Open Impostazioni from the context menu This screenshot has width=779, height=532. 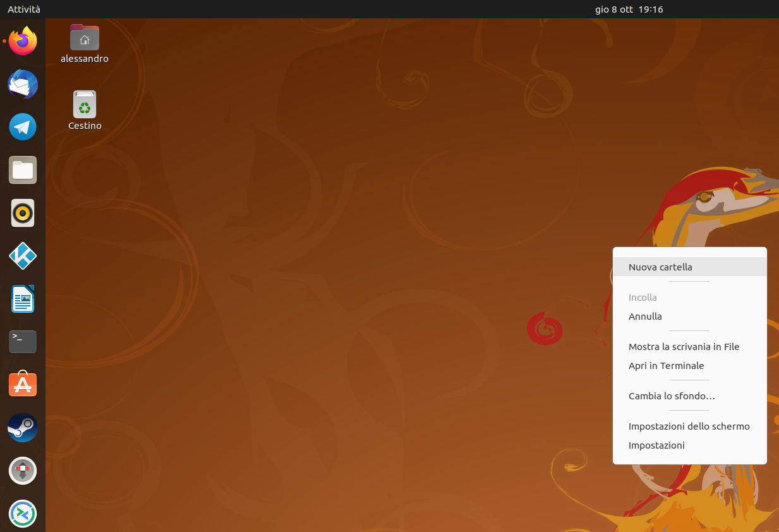(690, 445)
